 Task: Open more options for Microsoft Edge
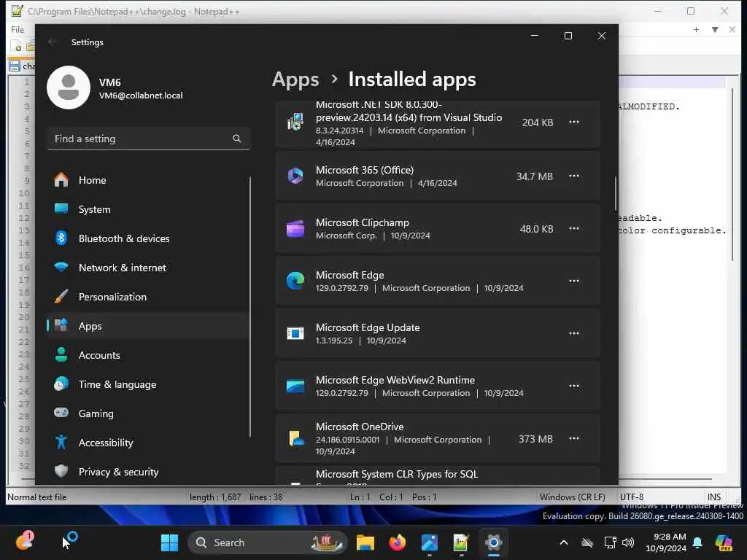click(574, 281)
